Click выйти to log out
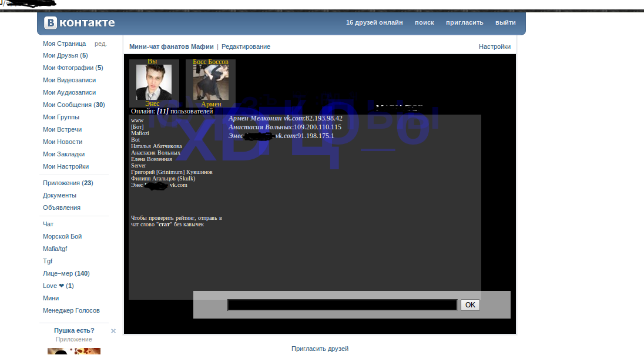644x355 pixels. pyautogui.click(x=505, y=23)
